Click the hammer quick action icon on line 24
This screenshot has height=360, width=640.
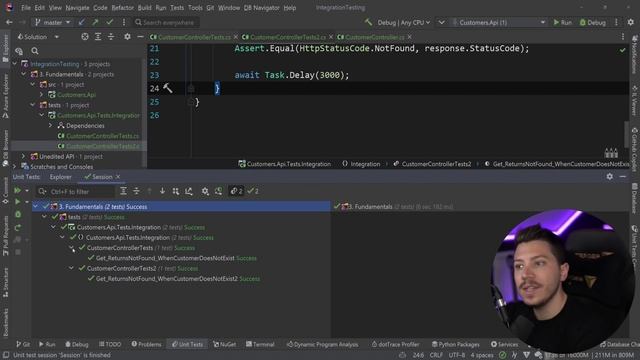click(x=167, y=88)
